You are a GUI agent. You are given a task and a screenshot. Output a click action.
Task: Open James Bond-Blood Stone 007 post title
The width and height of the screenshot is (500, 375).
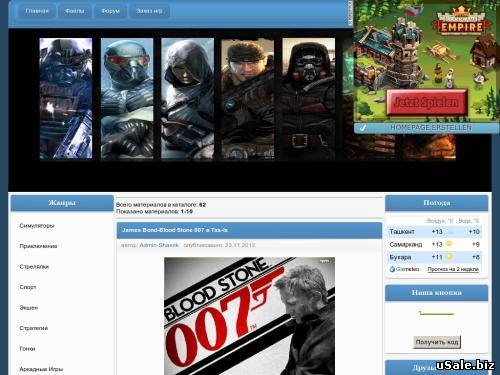175,230
